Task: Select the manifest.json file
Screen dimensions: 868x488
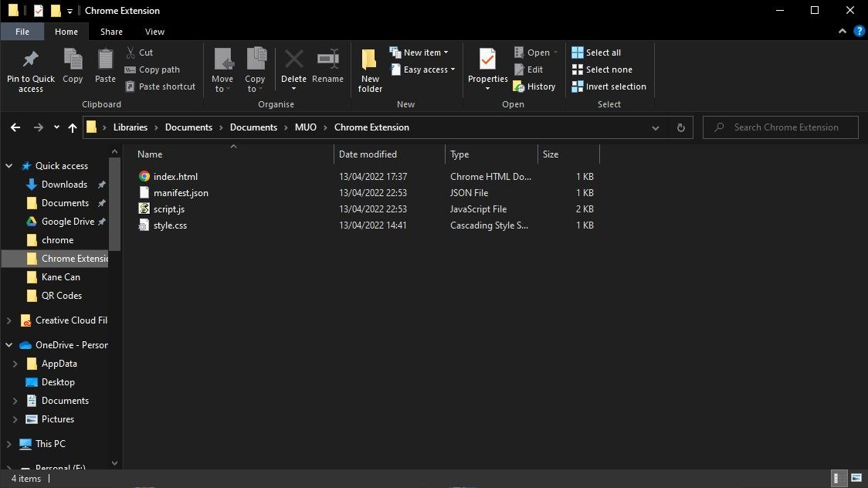Action: coord(181,193)
